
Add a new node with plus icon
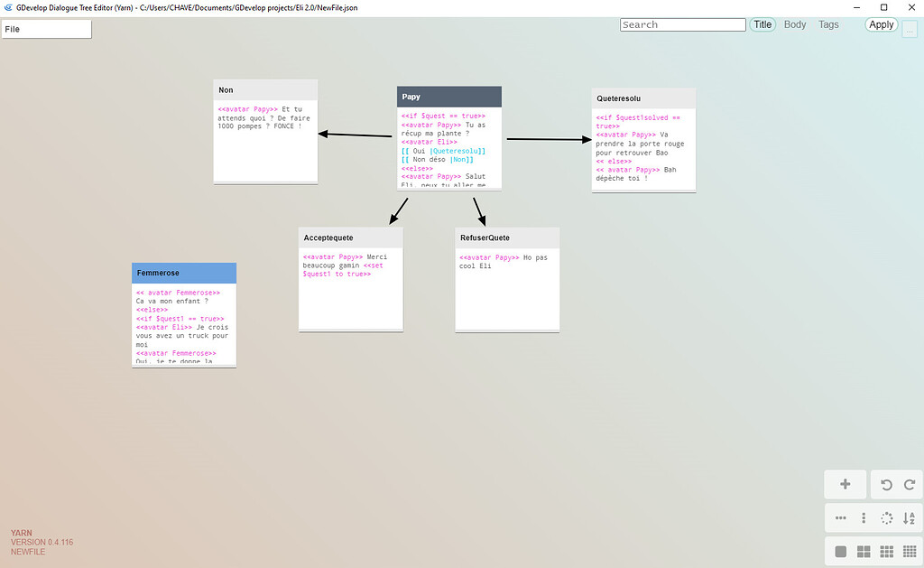(845, 485)
